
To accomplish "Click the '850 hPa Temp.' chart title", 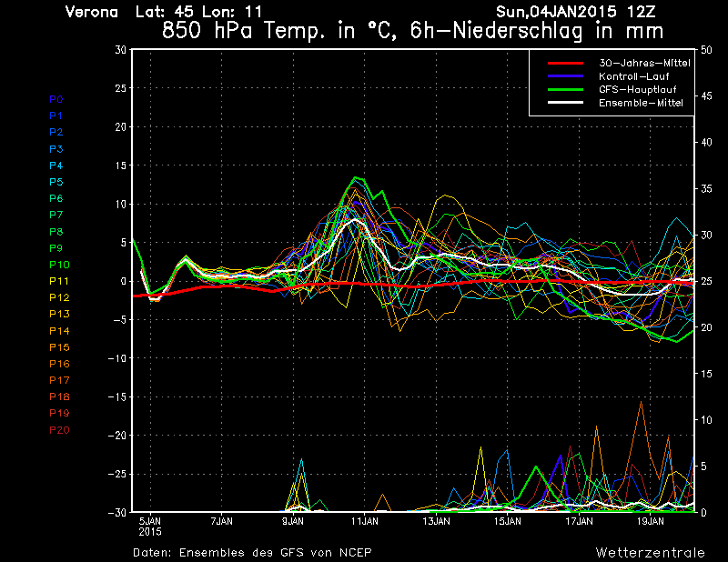I will click(243, 32).
